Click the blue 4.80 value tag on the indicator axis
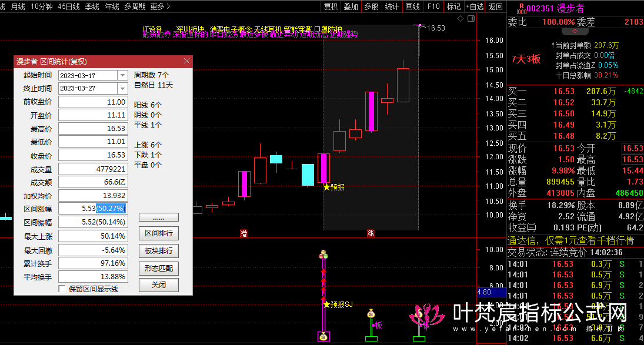Viewport: 644px width, 345px height. tap(491, 292)
